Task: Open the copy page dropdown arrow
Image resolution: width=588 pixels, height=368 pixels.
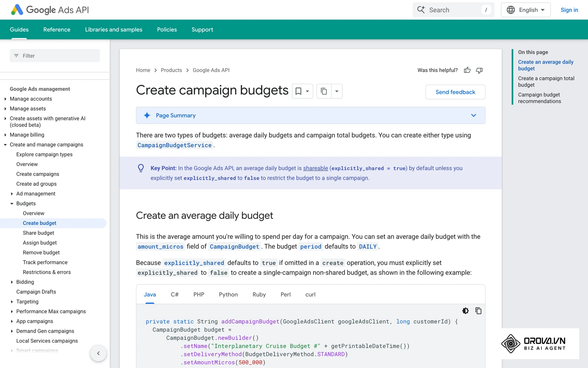Action: pos(337,91)
